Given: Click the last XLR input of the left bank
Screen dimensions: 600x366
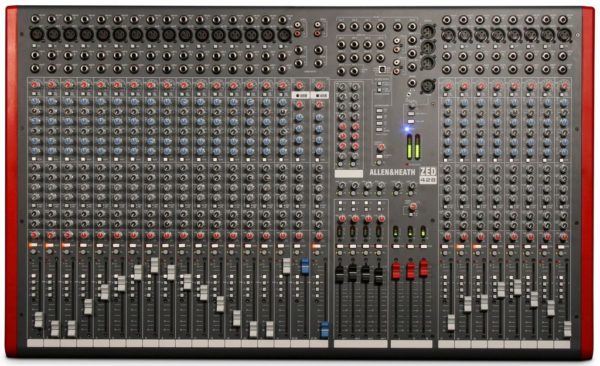Looking at the screenshot, I should [284, 35].
